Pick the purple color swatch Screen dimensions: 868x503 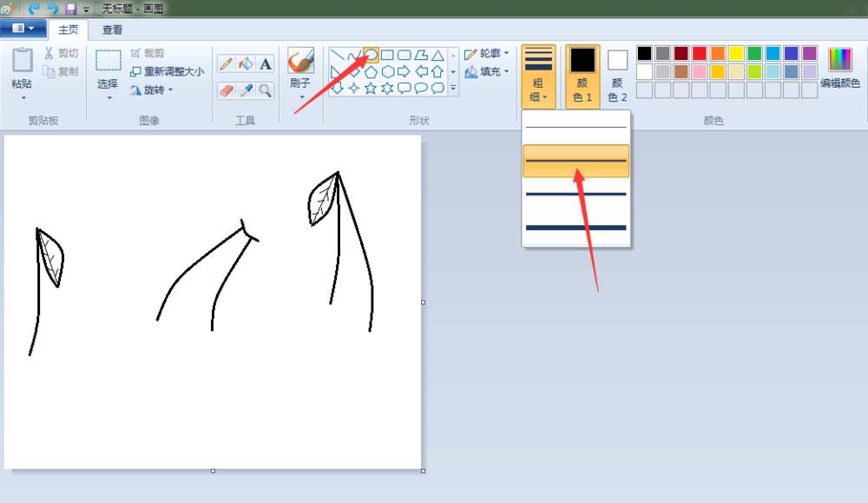coord(809,53)
